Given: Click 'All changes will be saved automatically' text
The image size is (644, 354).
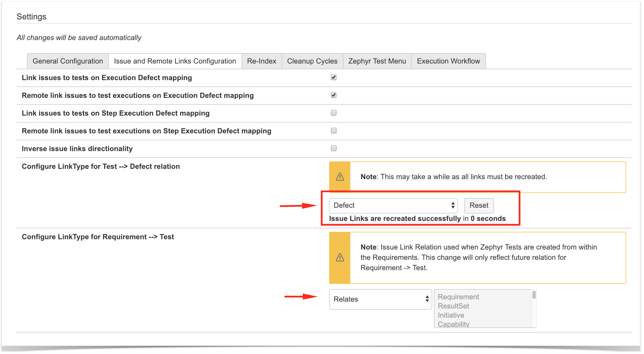Looking at the screenshot, I should click(x=79, y=37).
